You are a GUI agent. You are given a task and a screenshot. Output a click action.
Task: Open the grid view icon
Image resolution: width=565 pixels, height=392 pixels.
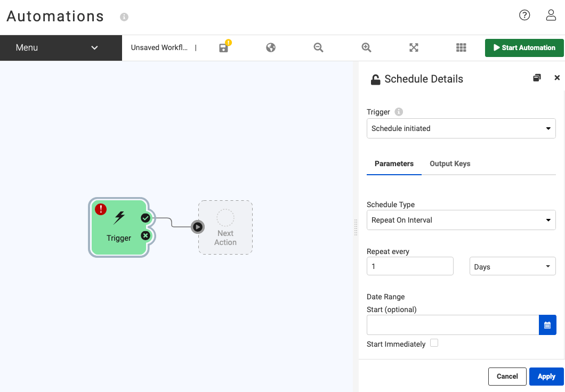[x=461, y=48]
